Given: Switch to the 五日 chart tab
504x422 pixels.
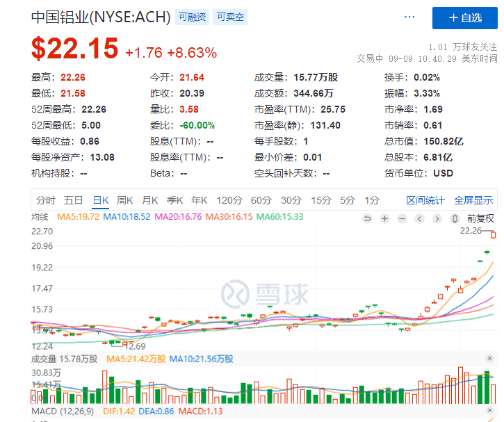Looking at the screenshot, I should click(73, 200).
